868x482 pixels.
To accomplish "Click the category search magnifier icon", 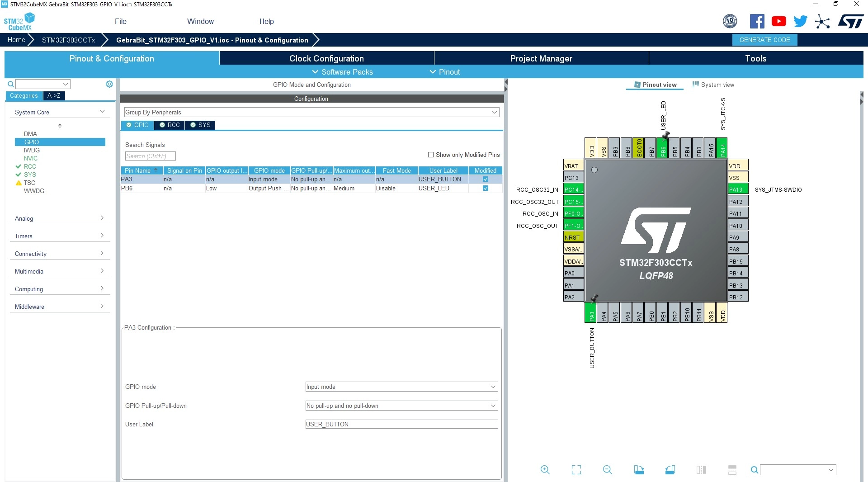I will tap(11, 84).
